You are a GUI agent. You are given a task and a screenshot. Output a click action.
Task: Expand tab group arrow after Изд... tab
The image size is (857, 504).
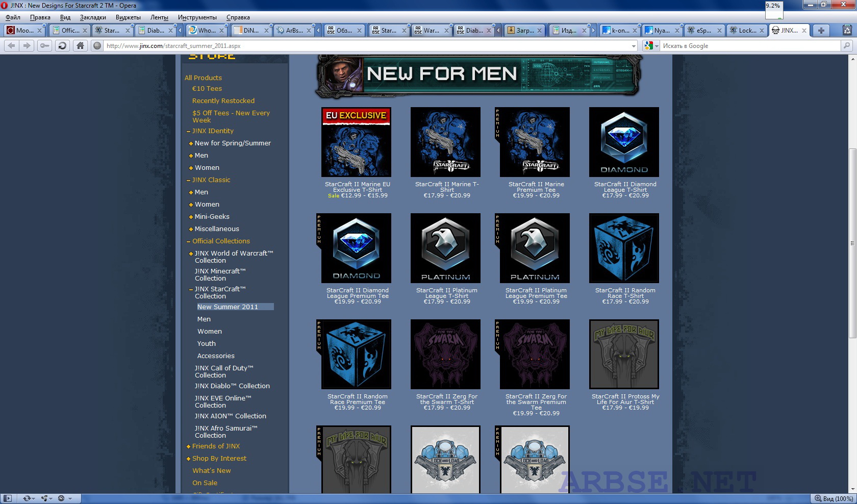tap(593, 31)
